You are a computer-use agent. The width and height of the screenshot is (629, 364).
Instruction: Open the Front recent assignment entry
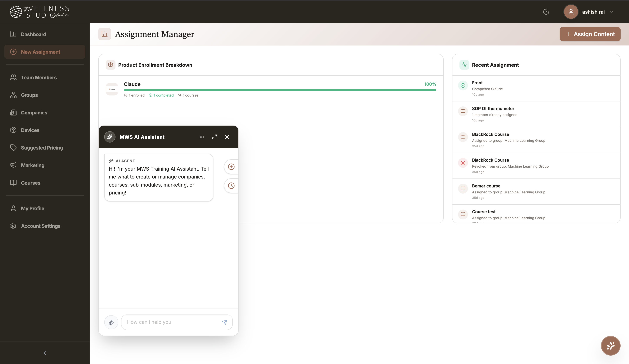536,88
